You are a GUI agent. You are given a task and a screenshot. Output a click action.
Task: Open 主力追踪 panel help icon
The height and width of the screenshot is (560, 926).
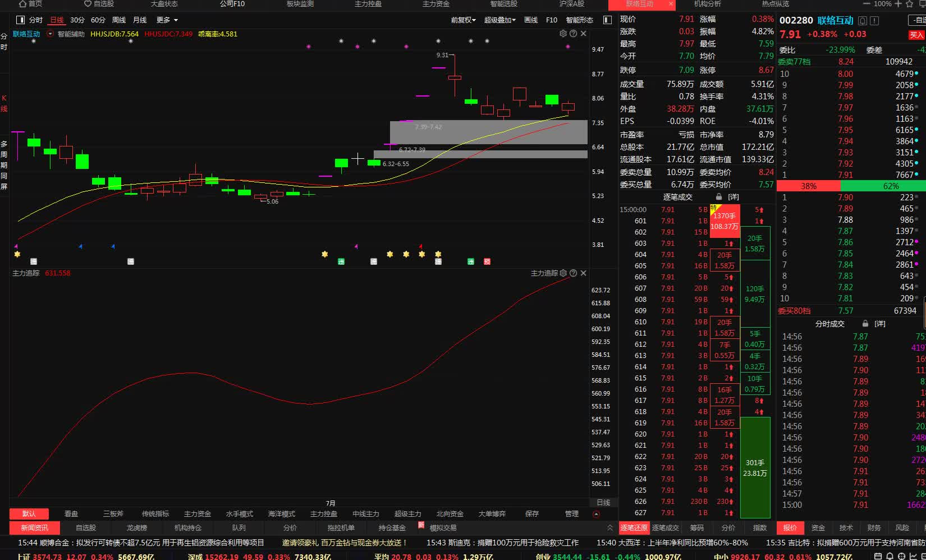pos(573,273)
